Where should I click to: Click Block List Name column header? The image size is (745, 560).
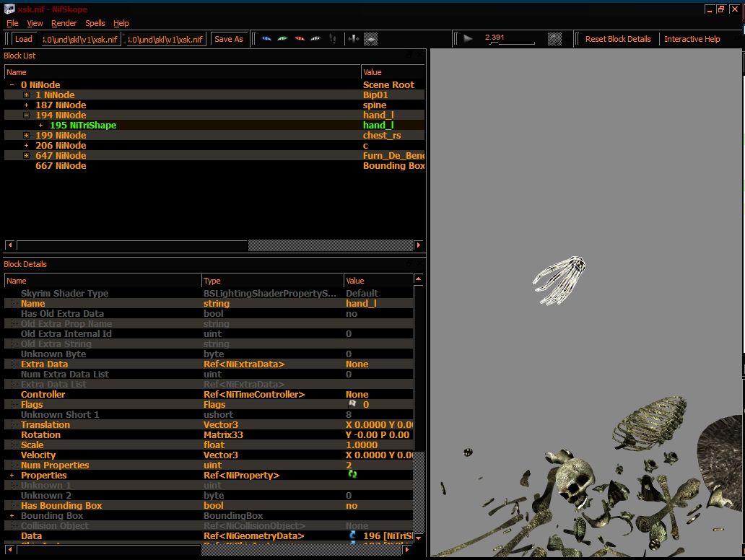pyautogui.click(x=183, y=72)
